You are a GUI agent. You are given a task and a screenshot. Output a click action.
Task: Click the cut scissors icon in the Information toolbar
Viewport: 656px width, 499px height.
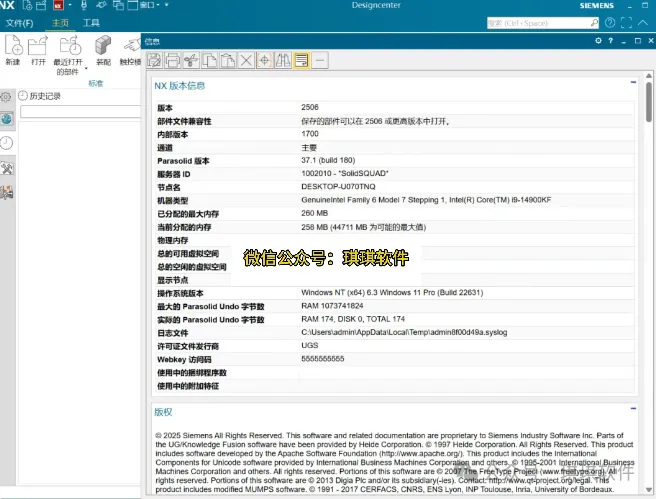[191, 60]
